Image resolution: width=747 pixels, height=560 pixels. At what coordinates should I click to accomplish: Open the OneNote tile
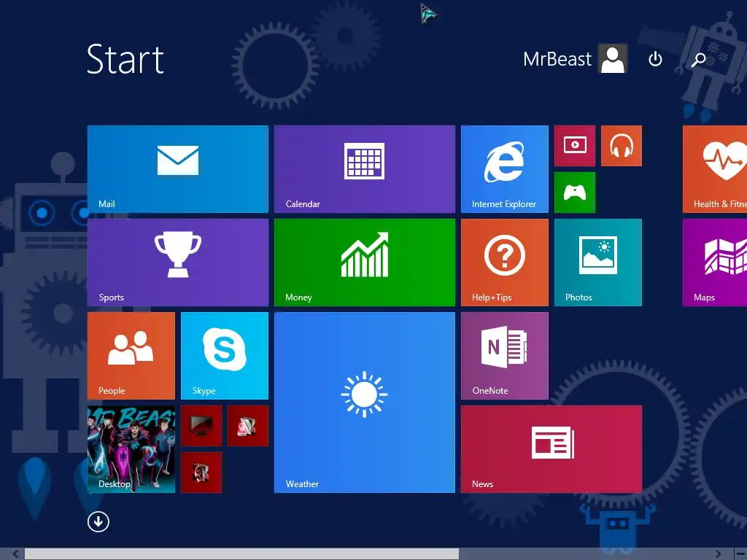pos(505,356)
